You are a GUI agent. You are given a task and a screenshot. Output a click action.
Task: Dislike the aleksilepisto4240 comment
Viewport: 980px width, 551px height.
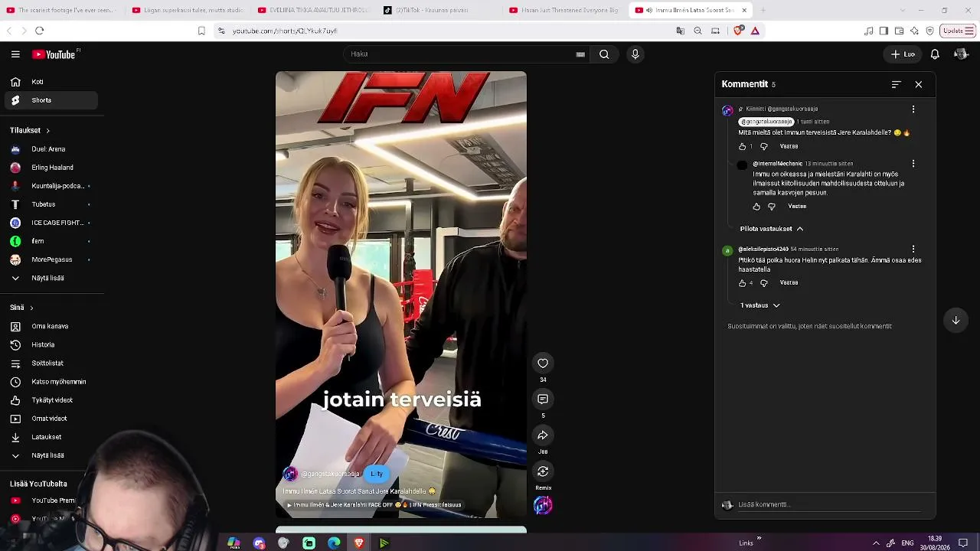[x=764, y=283]
